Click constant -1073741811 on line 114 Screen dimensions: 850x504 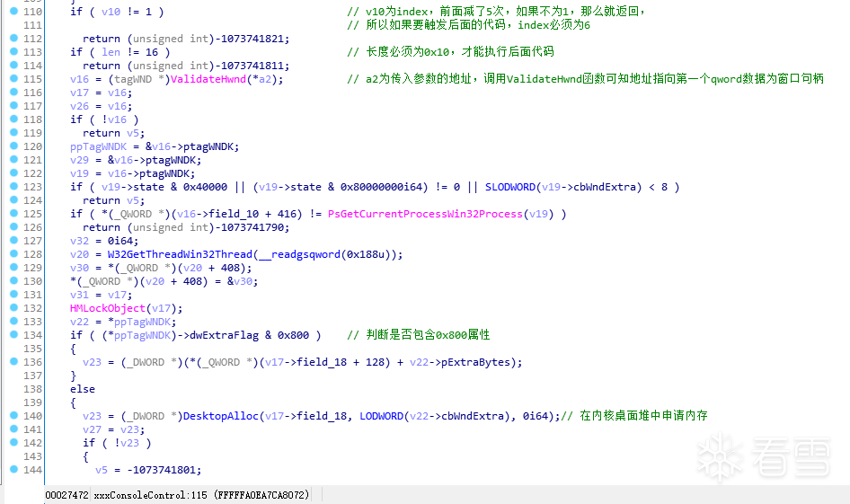click(249, 66)
